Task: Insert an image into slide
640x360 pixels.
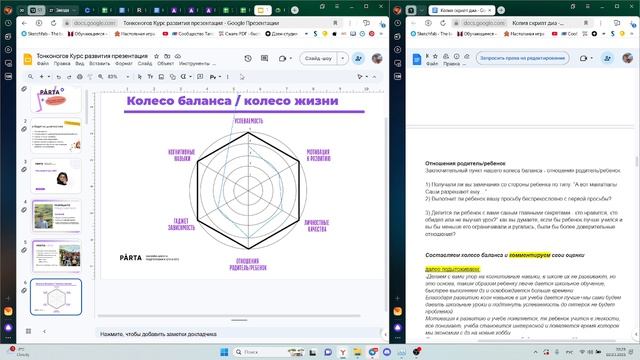Action: pyautogui.click(x=161, y=76)
